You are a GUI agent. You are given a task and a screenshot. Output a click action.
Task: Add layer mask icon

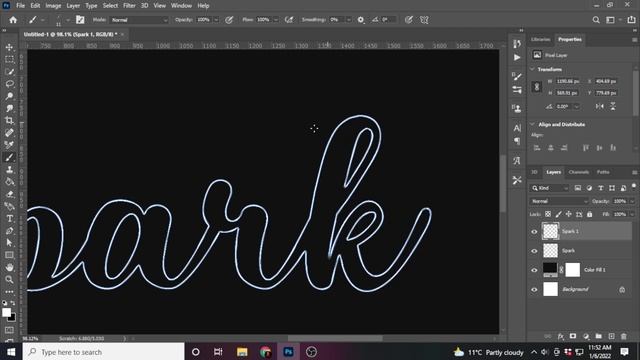573,336
